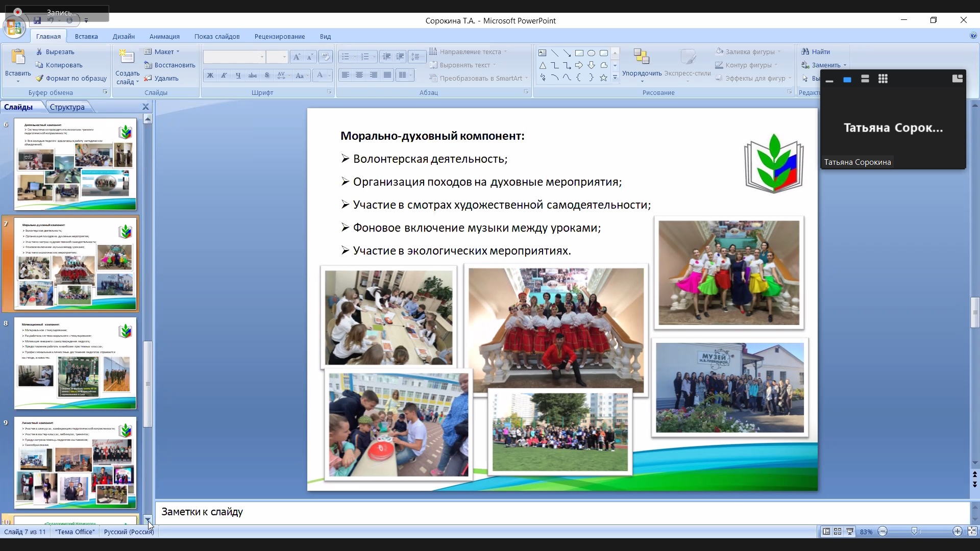Start Slide Show from status bar icon
This screenshot has height=551, width=980.
[x=850, y=532]
